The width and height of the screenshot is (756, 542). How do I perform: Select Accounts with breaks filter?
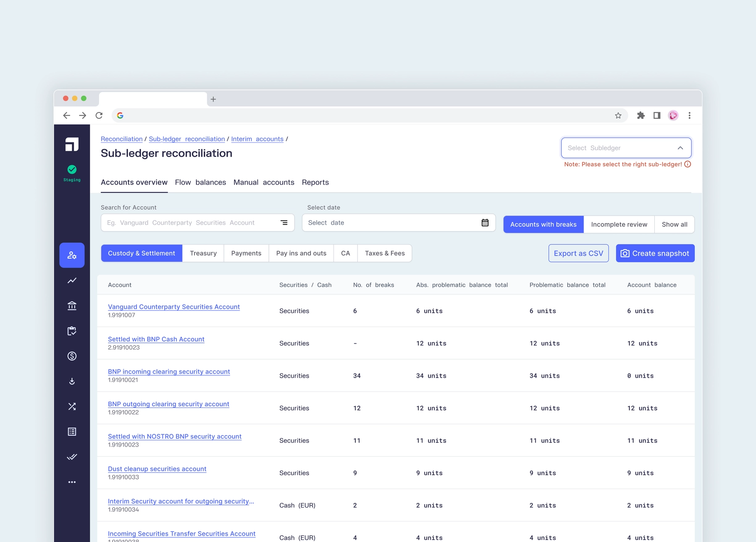pyautogui.click(x=543, y=224)
